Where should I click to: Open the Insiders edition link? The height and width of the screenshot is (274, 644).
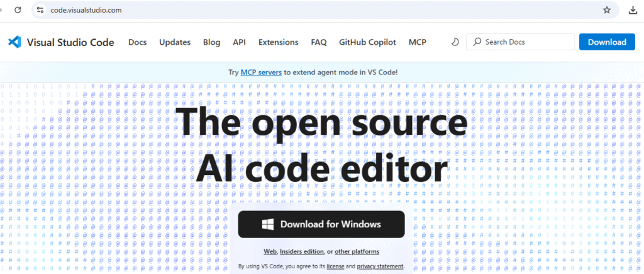tap(303, 252)
